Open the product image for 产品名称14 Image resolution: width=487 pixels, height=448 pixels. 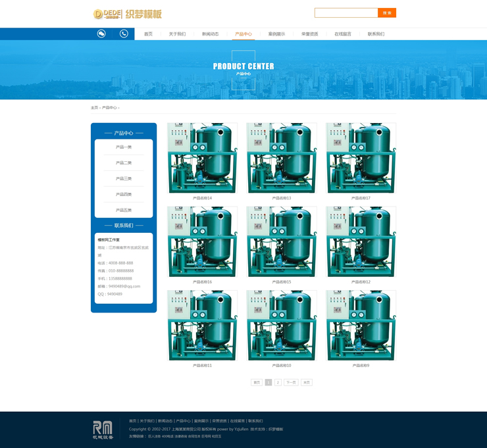[202, 158]
